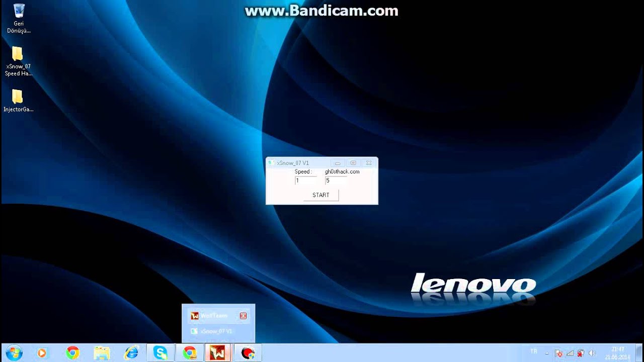Open the first Chrome taskbar icon
This screenshot has width=644, height=362.
point(72,353)
